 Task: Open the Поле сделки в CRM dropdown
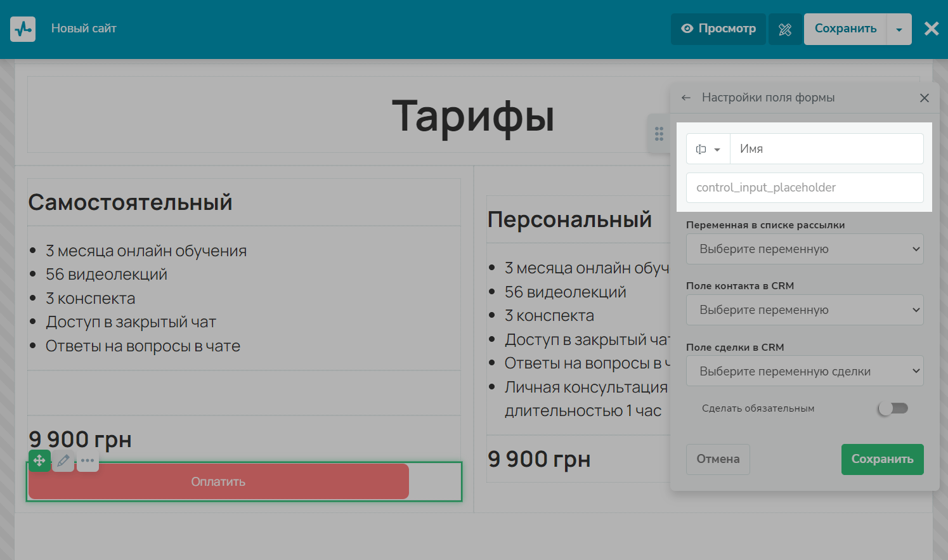point(805,371)
